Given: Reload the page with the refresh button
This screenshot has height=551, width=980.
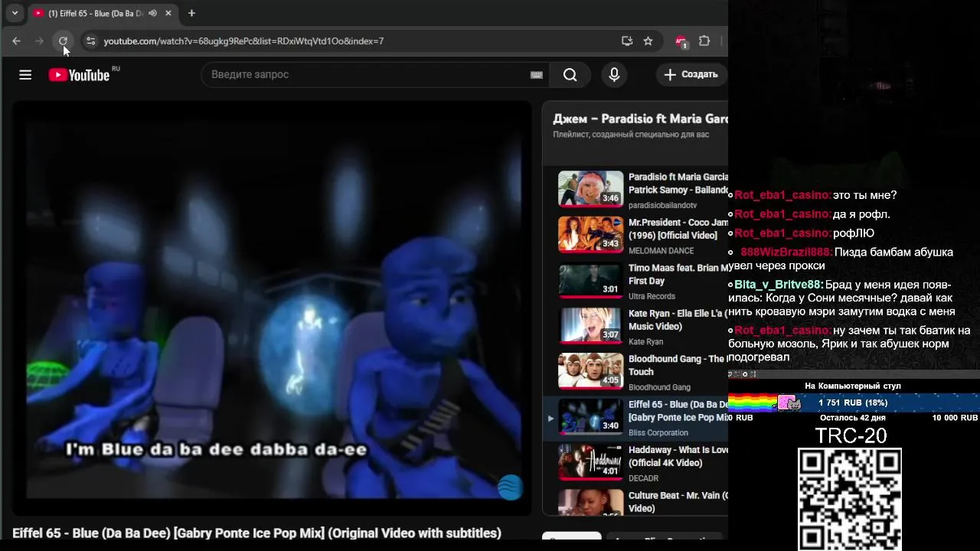Looking at the screenshot, I should point(63,41).
